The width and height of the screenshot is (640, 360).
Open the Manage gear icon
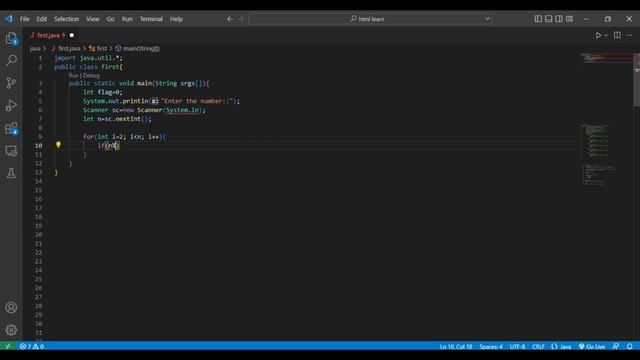click(11, 330)
